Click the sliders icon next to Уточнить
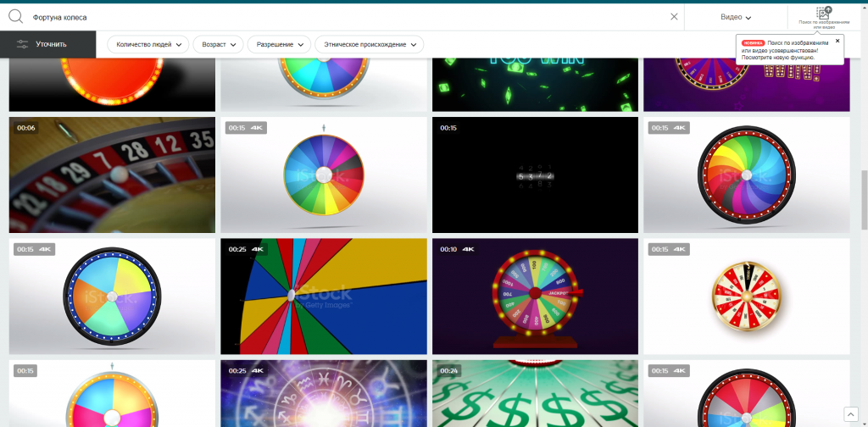The height and width of the screenshot is (427, 868). pos(23,44)
